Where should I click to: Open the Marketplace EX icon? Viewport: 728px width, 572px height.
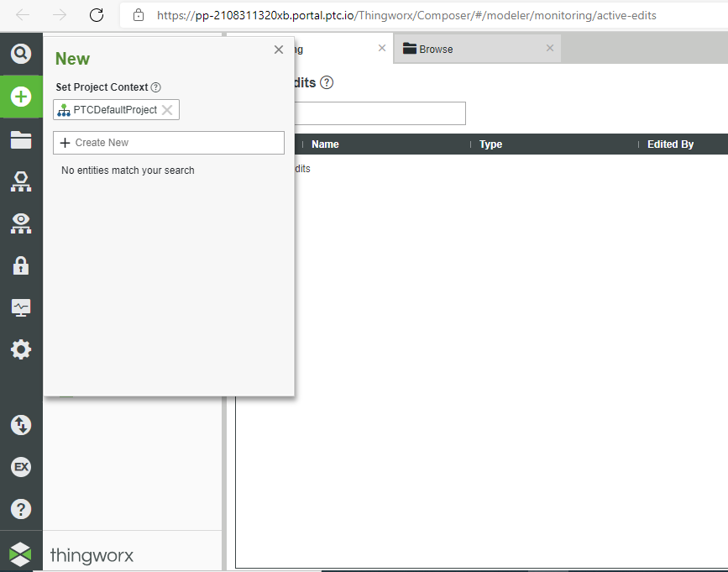pyautogui.click(x=20, y=467)
